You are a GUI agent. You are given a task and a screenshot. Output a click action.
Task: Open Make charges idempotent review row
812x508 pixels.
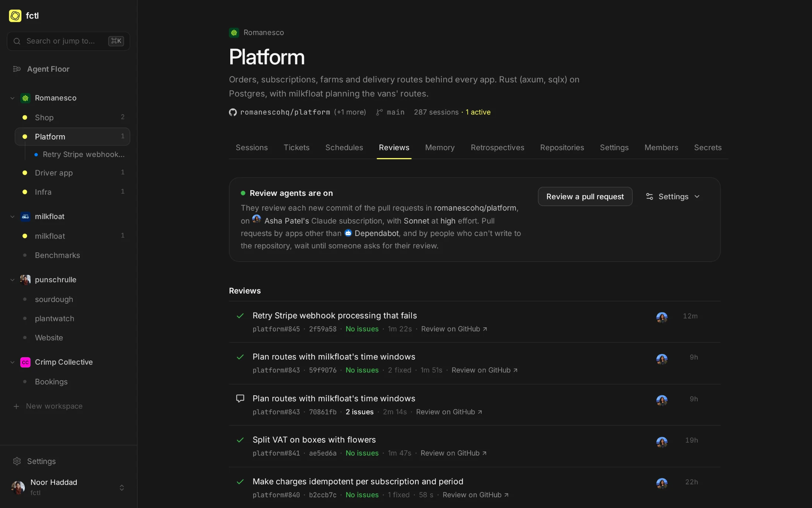coord(475,488)
